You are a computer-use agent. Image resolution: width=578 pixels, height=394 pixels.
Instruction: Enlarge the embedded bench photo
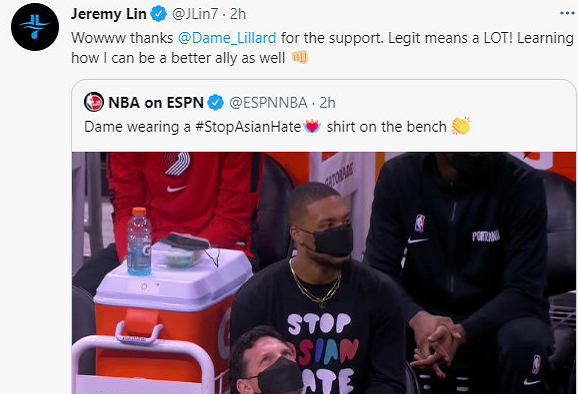324,273
